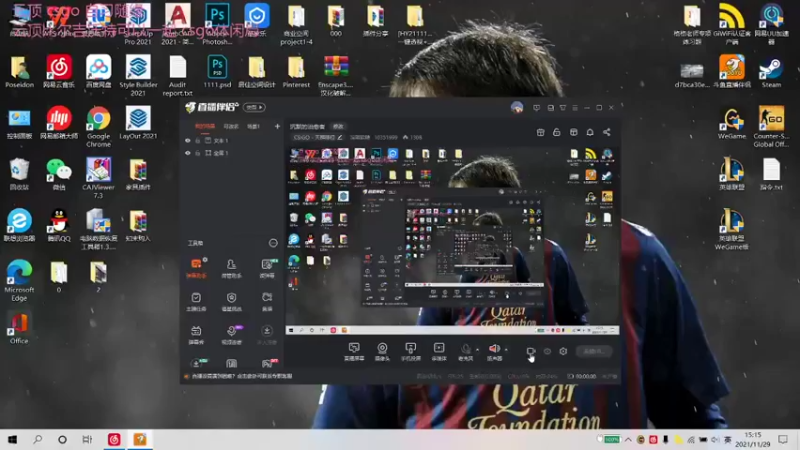800x450 pixels.
Task: Select the first text source row in the list
Action: pyautogui.click(x=232, y=140)
